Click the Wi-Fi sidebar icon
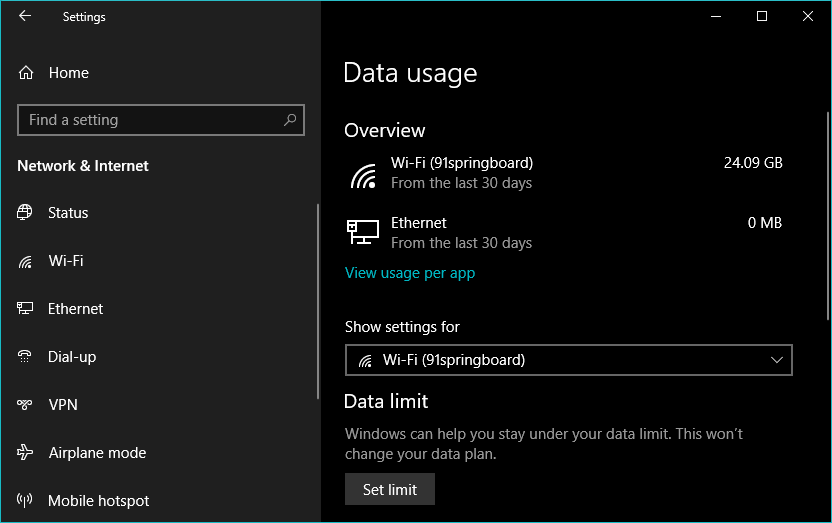 pos(26,261)
